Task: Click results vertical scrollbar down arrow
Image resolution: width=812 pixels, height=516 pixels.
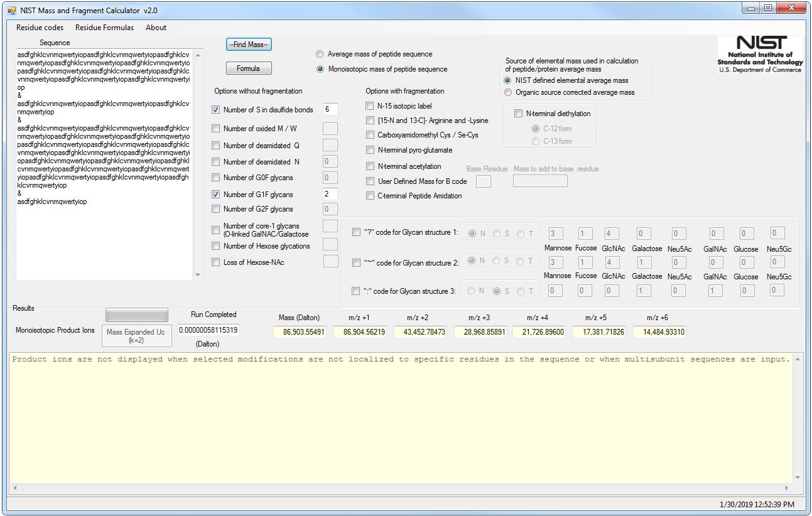Action: click(x=798, y=477)
